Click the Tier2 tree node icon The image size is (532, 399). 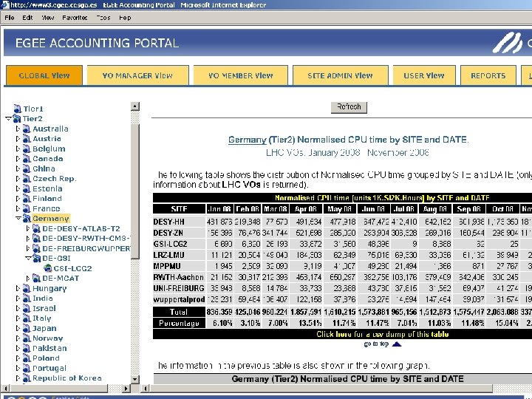(16, 119)
